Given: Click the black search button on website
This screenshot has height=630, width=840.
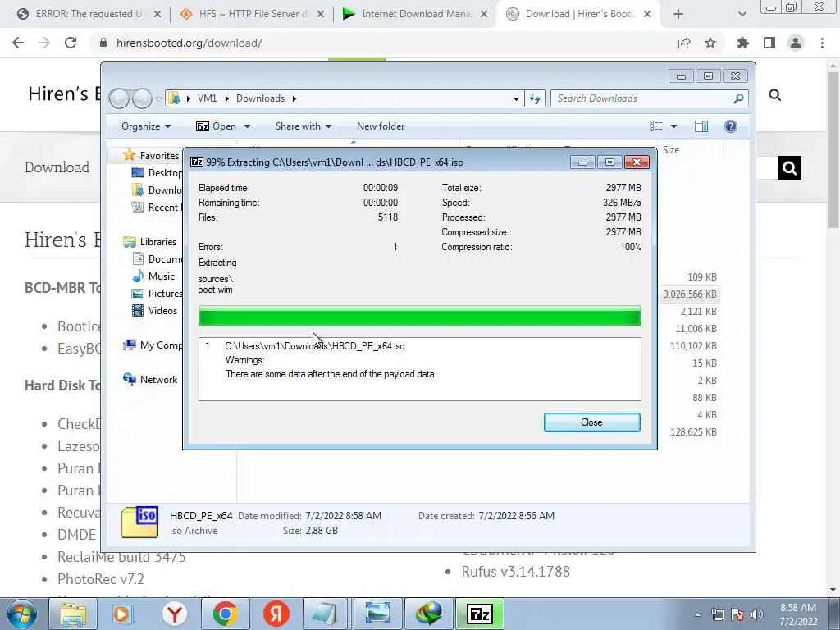Looking at the screenshot, I should click(789, 168).
